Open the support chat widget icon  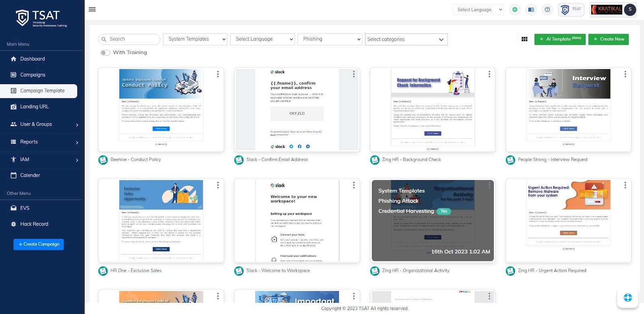(628, 298)
